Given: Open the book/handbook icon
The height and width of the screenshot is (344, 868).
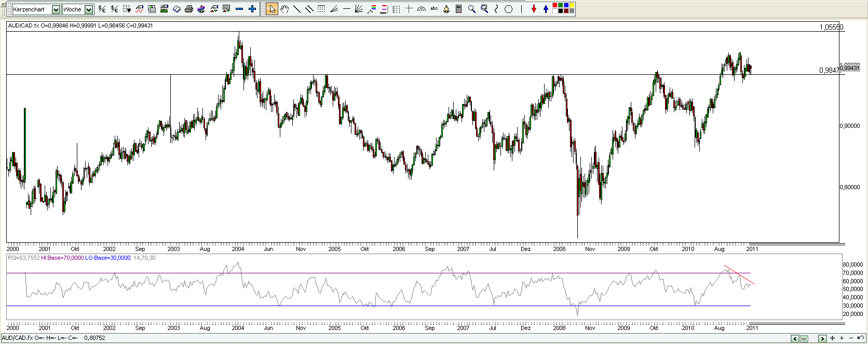Looking at the screenshot, I should click(177, 9).
